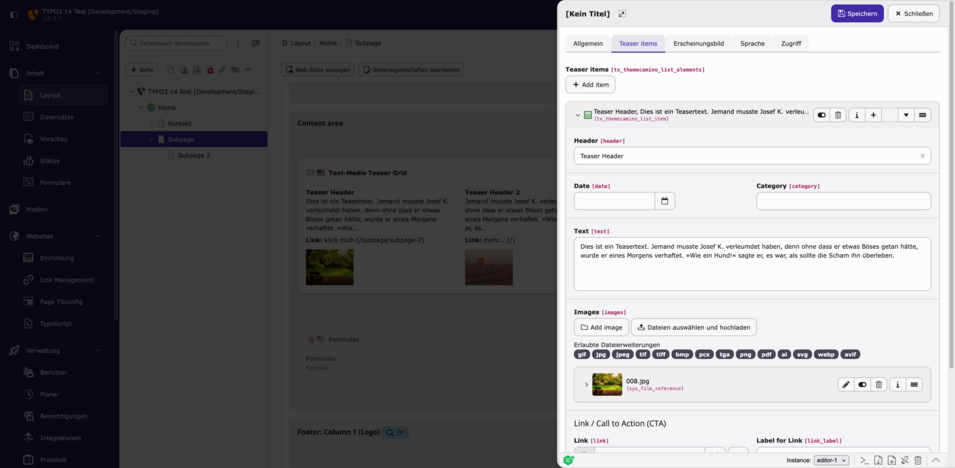Show info for the Teaser Header item
955x468 pixels.
pos(857,115)
